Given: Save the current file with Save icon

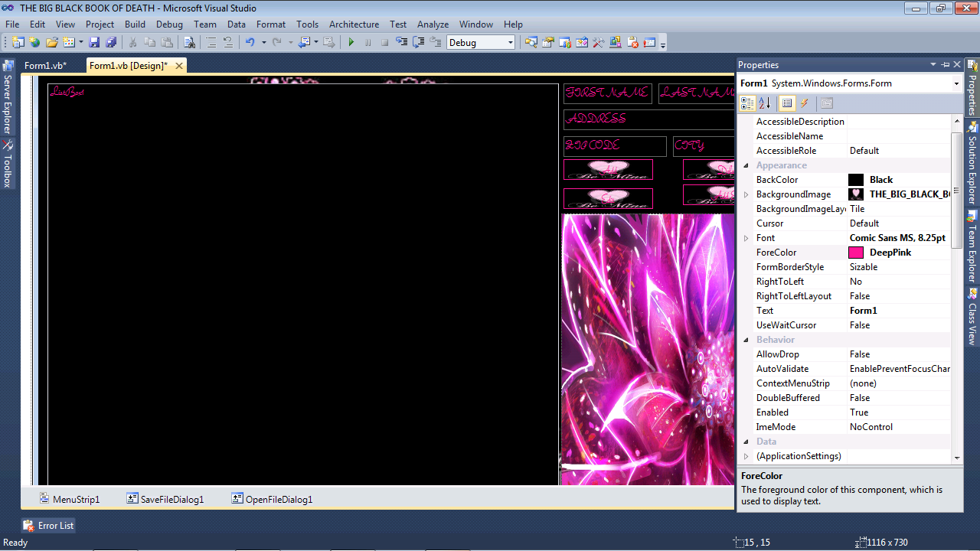Looking at the screenshot, I should point(94,43).
